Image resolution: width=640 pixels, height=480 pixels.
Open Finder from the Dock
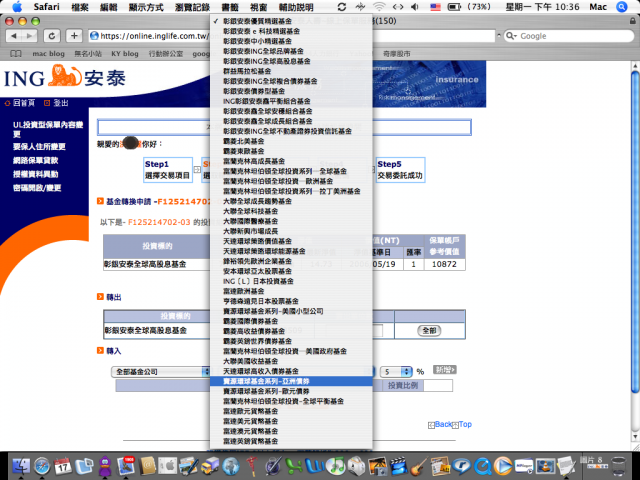pos(21,466)
